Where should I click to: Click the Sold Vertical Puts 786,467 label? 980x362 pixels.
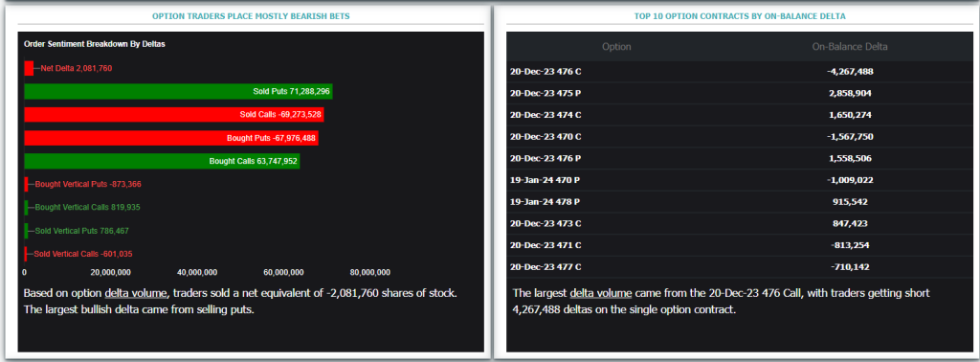[x=82, y=231]
